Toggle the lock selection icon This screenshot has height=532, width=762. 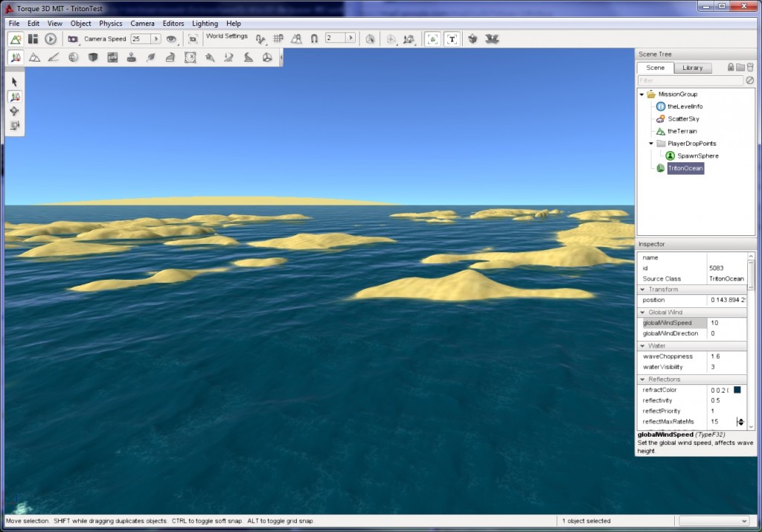point(731,68)
